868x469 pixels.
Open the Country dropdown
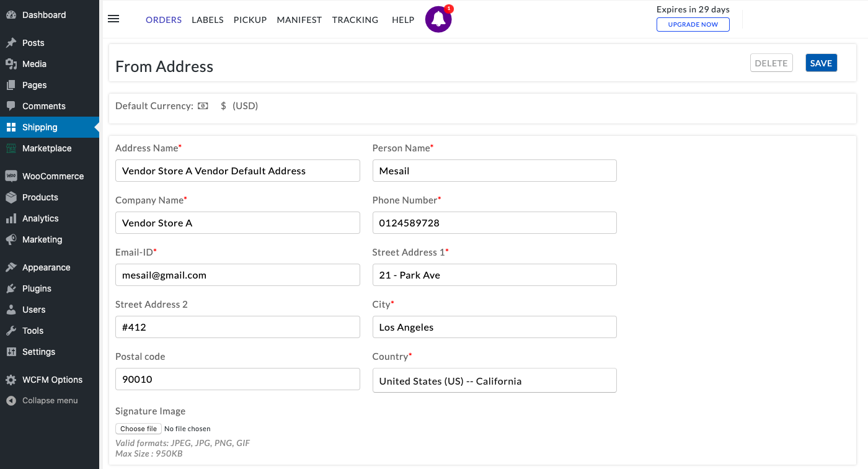(495, 381)
